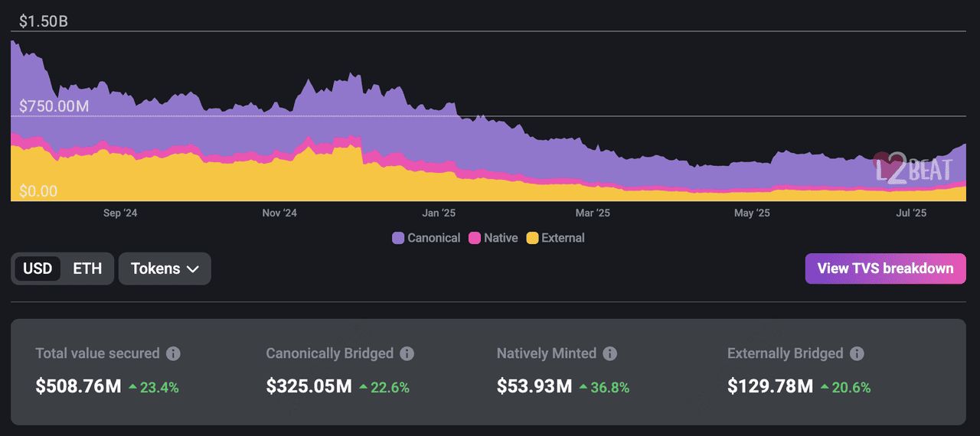Click the chevron arrow in Tokens selector
Image resolution: width=980 pixels, height=436 pixels.
[193, 269]
